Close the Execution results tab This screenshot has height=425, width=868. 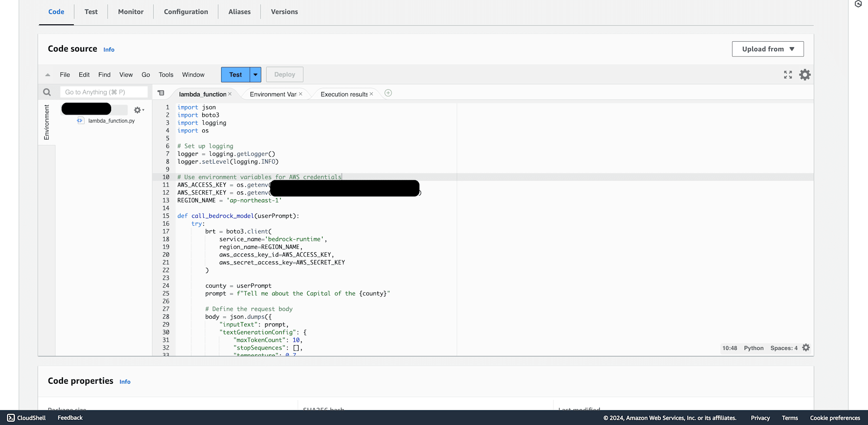coord(372,94)
